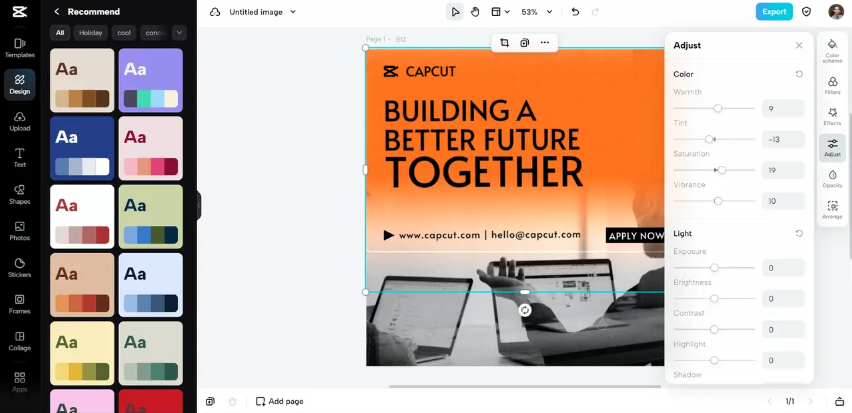Click the Exposure slider handle

(714, 267)
